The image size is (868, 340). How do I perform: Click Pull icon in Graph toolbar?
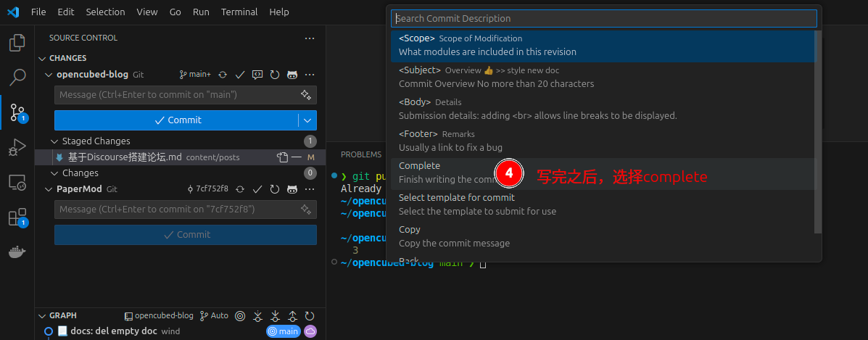(x=275, y=316)
